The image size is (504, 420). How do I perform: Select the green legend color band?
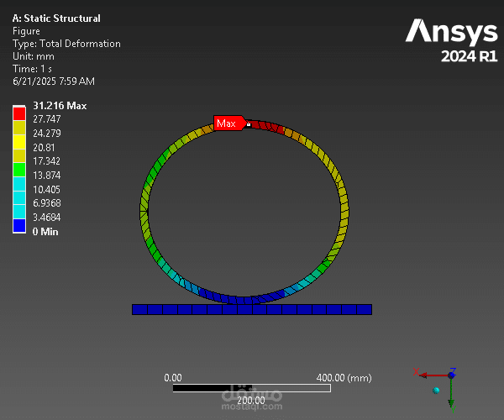[19, 170]
